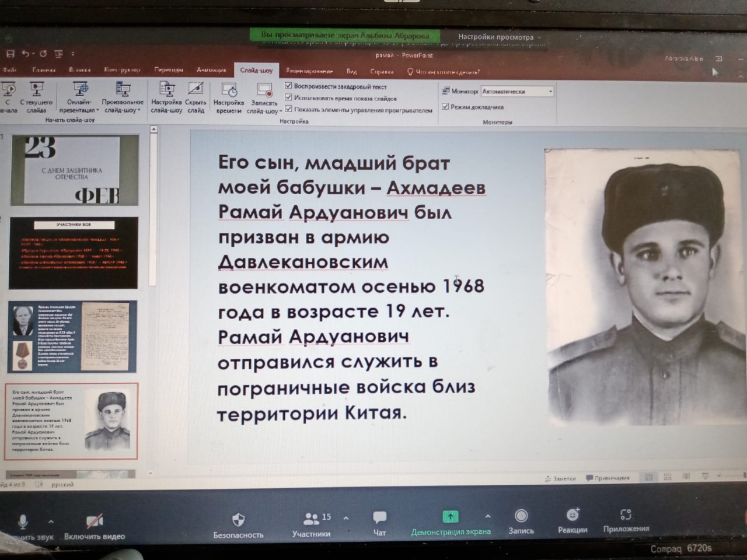Click scroll-up arrow of slide panel scrollbar
The image size is (747, 560).
tap(153, 129)
